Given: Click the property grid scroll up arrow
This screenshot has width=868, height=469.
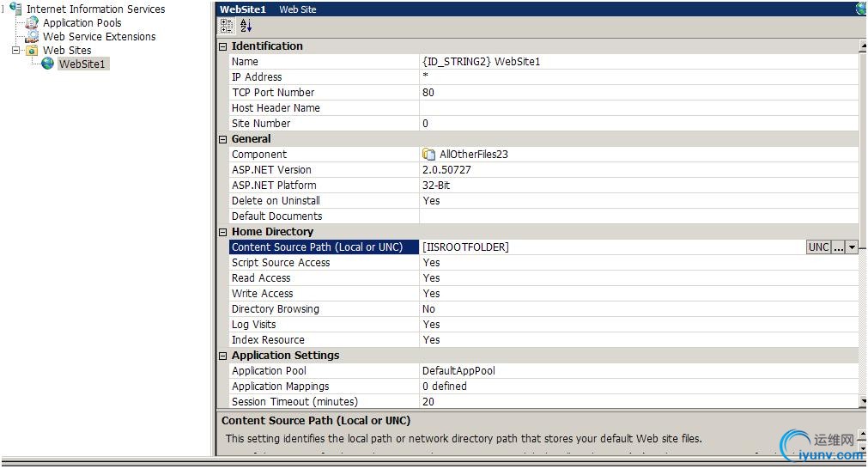Looking at the screenshot, I should pyautogui.click(x=863, y=46).
